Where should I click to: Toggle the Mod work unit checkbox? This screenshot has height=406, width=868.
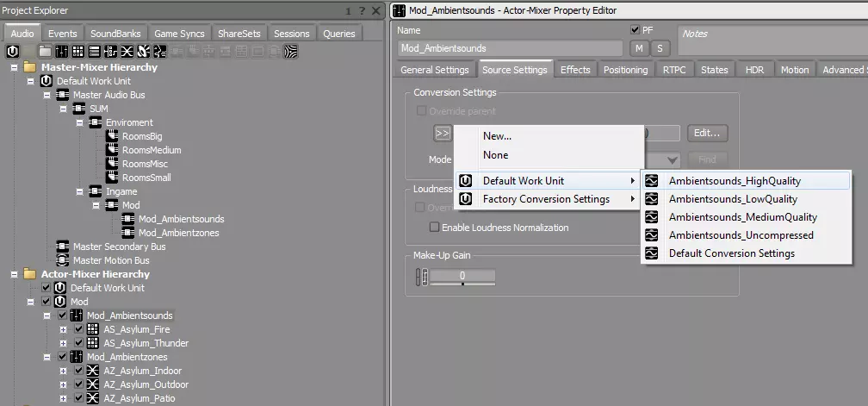(46, 302)
